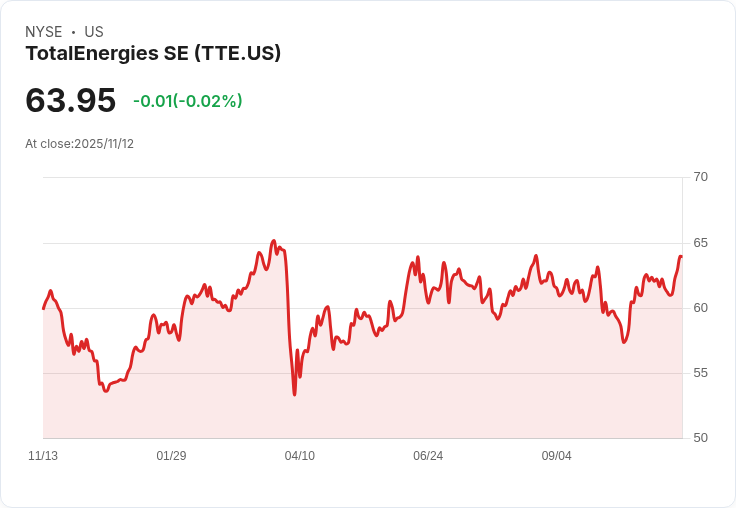The height and width of the screenshot is (508, 736).
Task: Click the At close:2025/11/12 timestamp
Action: (x=79, y=144)
